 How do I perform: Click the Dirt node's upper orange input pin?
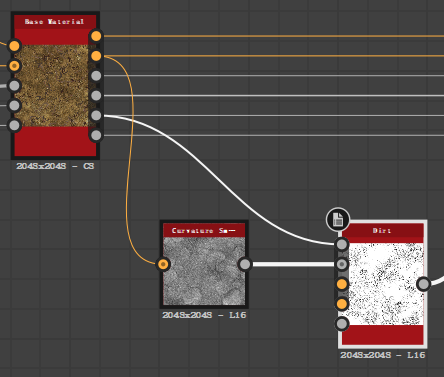click(342, 284)
